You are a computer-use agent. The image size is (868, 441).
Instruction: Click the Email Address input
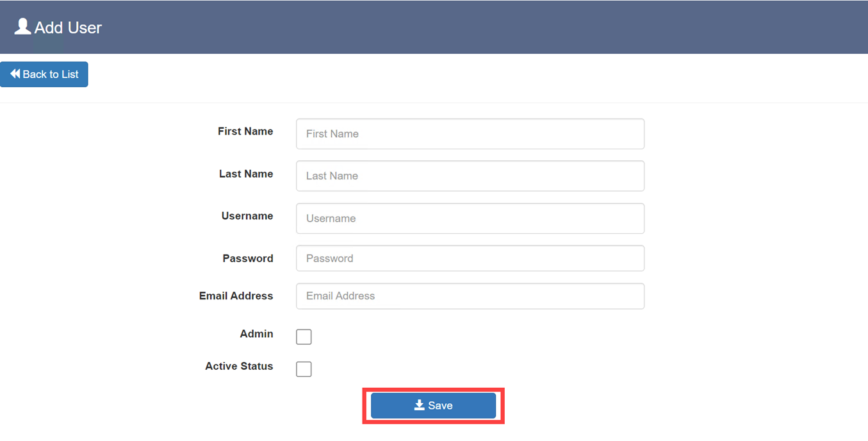[470, 295]
